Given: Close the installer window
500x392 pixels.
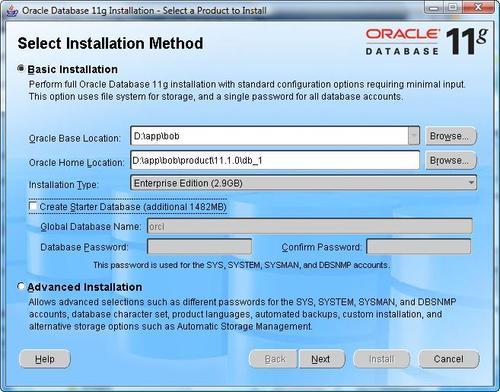Looking at the screenshot, I should tap(478, 8).
